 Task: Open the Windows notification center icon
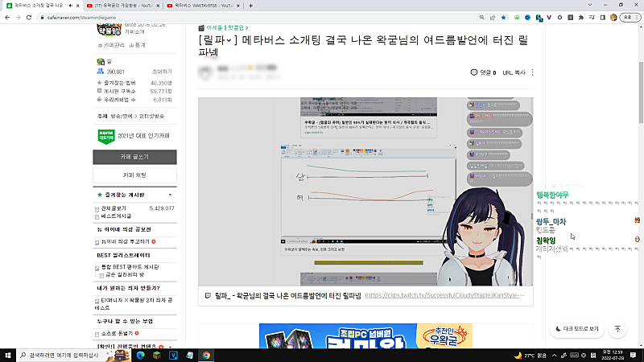point(634,355)
